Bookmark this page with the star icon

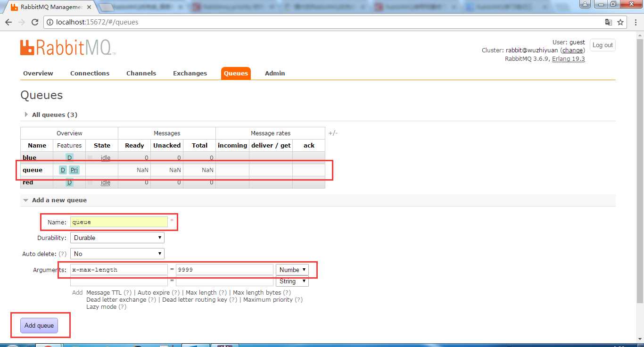tap(620, 22)
